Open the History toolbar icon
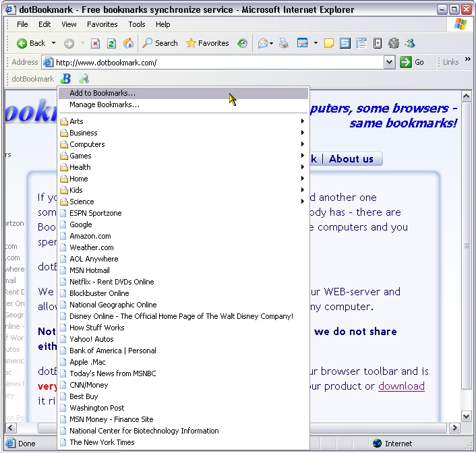This screenshot has height=453, width=476. coord(242,43)
